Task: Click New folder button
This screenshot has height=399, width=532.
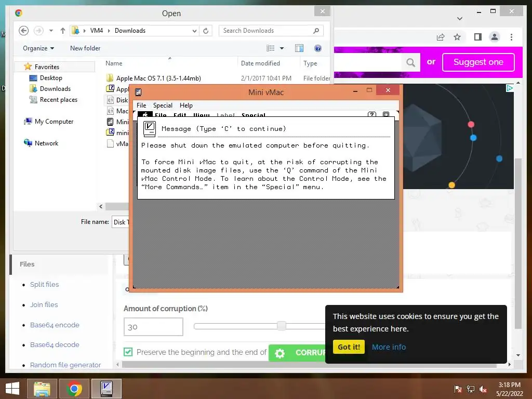Action: click(85, 48)
